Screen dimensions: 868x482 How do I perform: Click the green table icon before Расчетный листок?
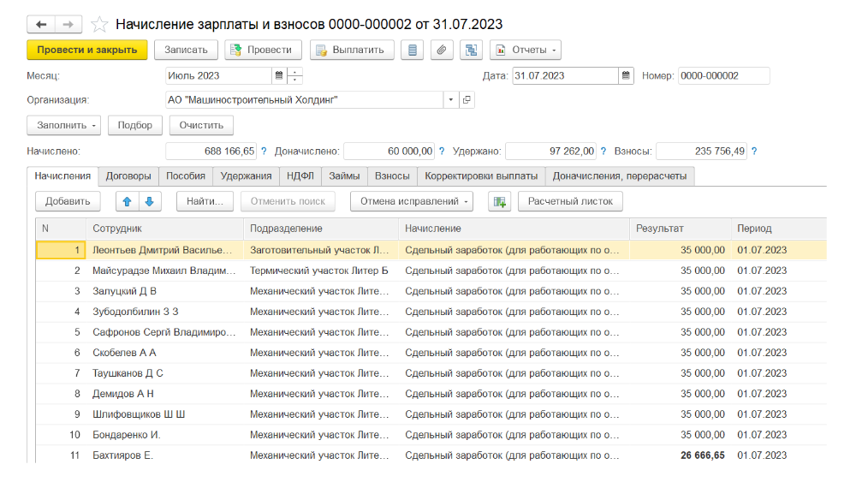pos(499,202)
